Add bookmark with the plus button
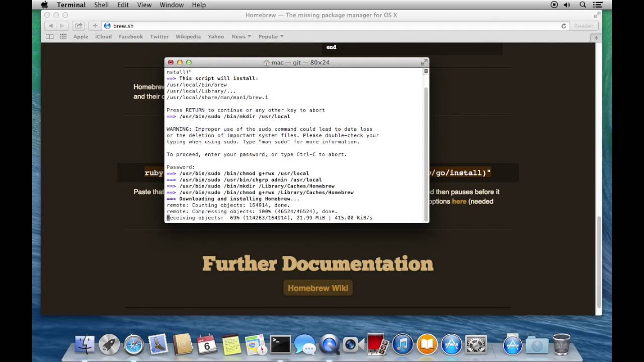Screen dimensions: 644x362 95,26
